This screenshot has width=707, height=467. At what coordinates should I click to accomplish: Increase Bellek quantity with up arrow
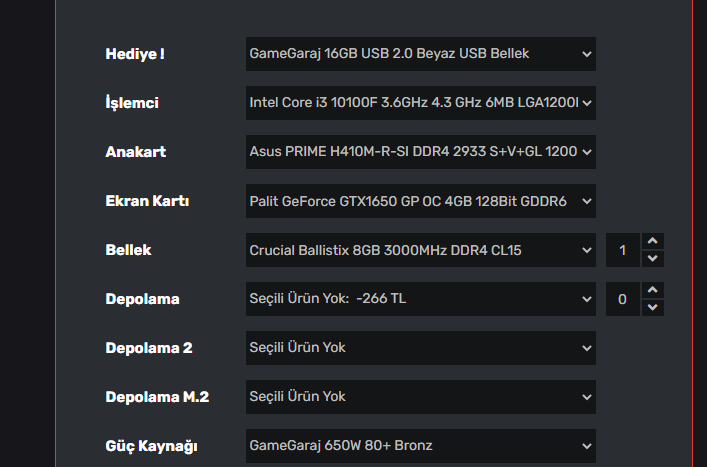click(x=652, y=242)
